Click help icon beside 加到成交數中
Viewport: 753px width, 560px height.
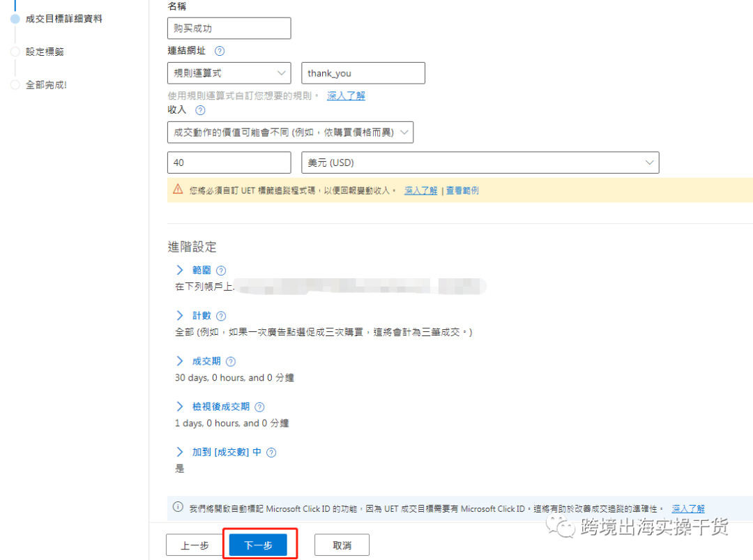(271, 452)
